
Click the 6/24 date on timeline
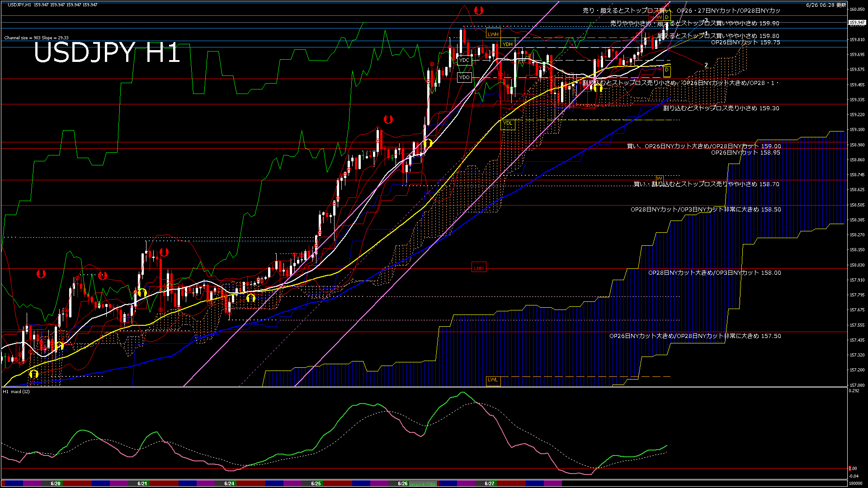click(229, 483)
